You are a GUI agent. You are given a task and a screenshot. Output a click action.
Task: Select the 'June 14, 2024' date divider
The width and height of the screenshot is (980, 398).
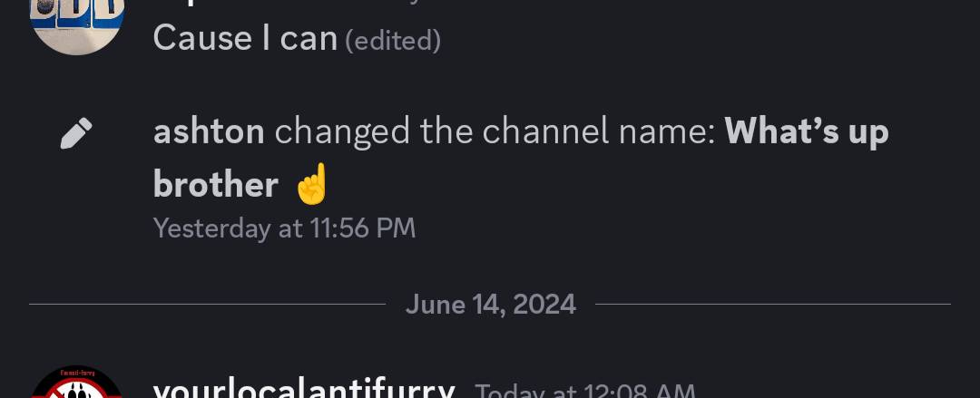(x=490, y=304)
